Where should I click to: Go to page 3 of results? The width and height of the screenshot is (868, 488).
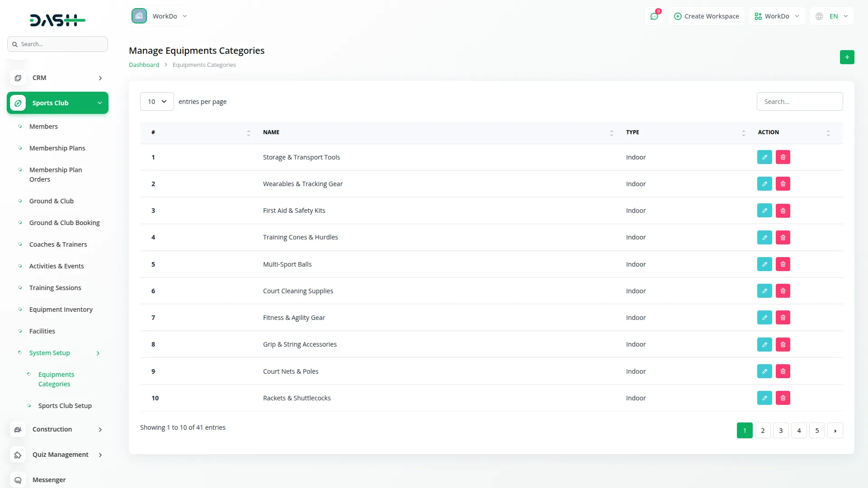pos(780,431)
